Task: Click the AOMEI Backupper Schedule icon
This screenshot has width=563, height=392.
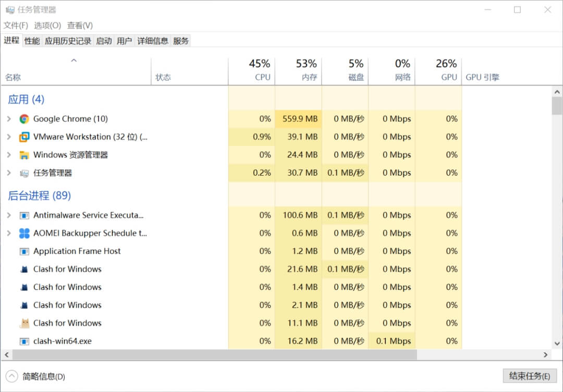Action: click(x=24, y=234)
